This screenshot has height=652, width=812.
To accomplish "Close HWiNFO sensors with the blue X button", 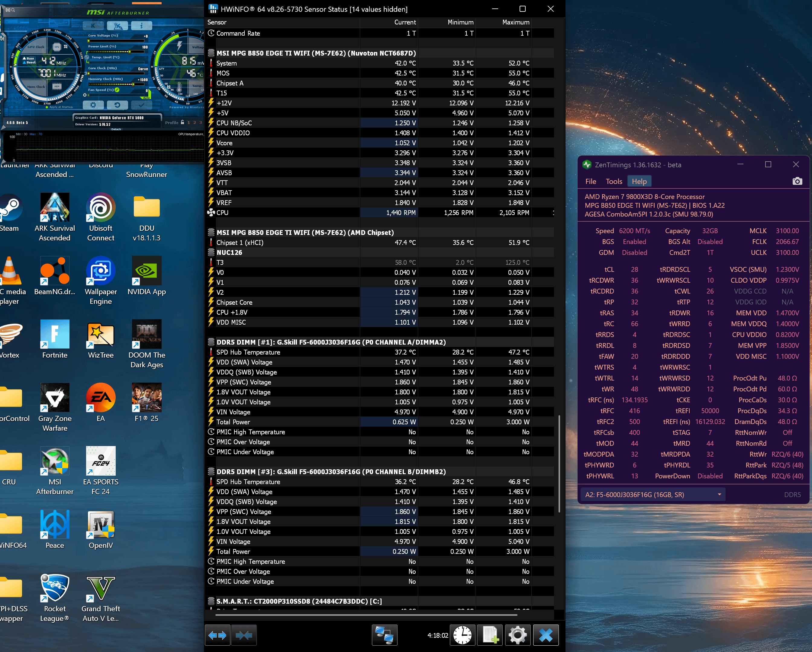I will [x=546, y=635].
